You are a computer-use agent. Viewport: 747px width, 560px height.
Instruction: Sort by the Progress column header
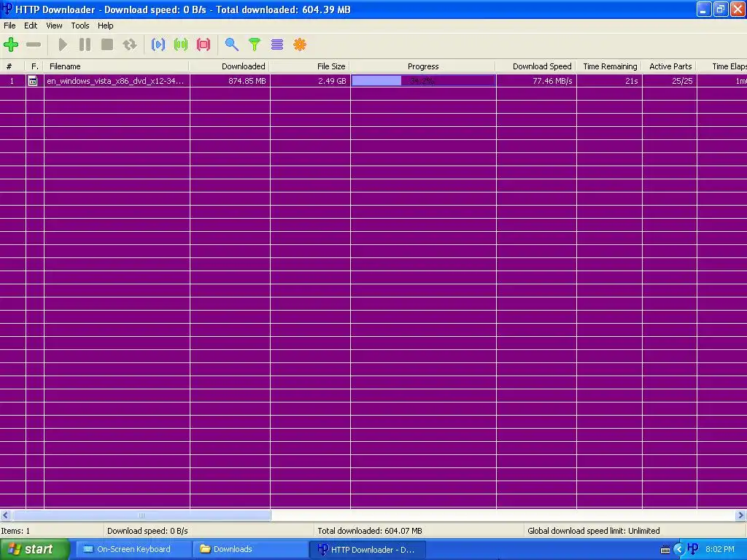tap(423, 66)
